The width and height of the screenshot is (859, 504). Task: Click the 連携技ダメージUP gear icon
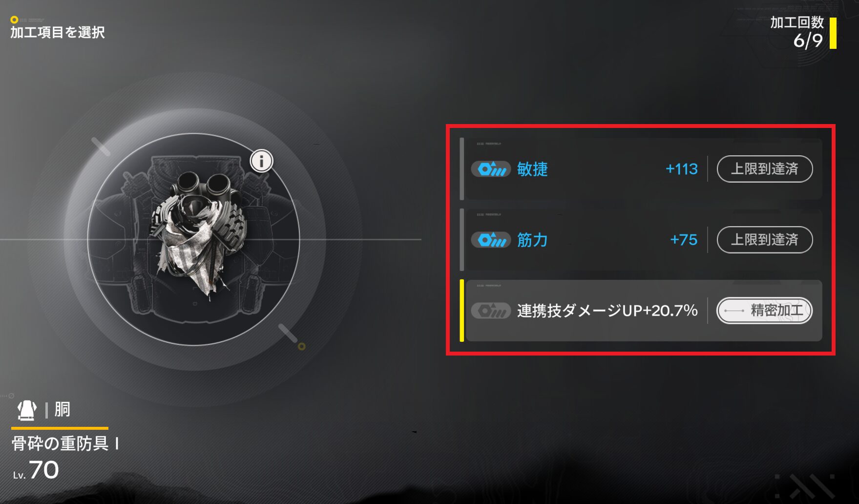coord(491,311)
